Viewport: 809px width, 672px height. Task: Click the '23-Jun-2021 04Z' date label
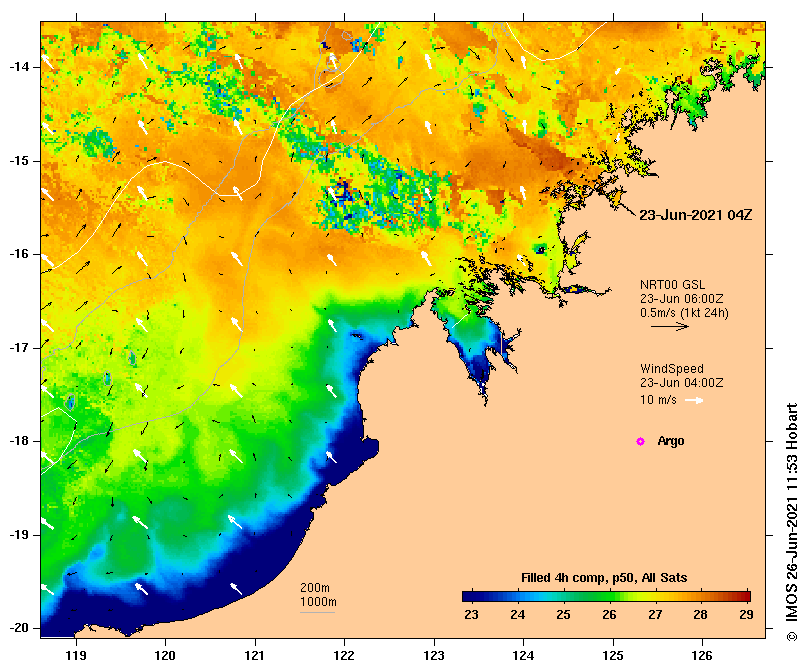[695, 215]
